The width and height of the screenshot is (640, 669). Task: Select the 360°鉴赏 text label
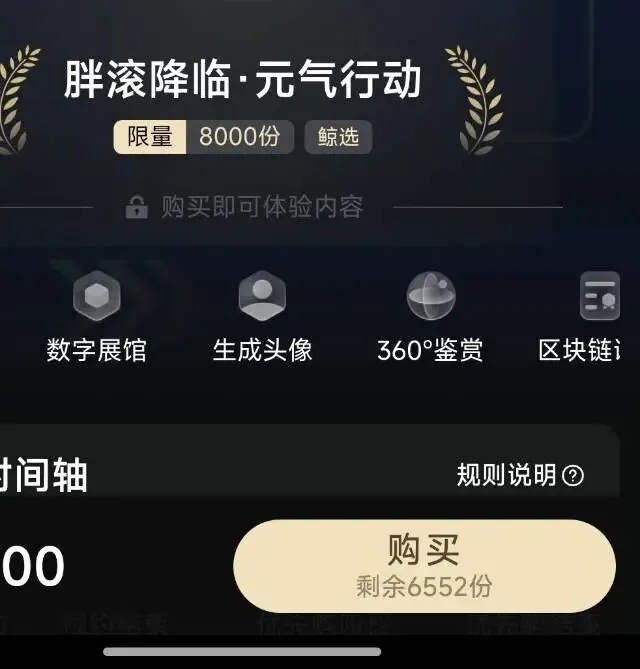pyautogui.click(x=430, y=350)
